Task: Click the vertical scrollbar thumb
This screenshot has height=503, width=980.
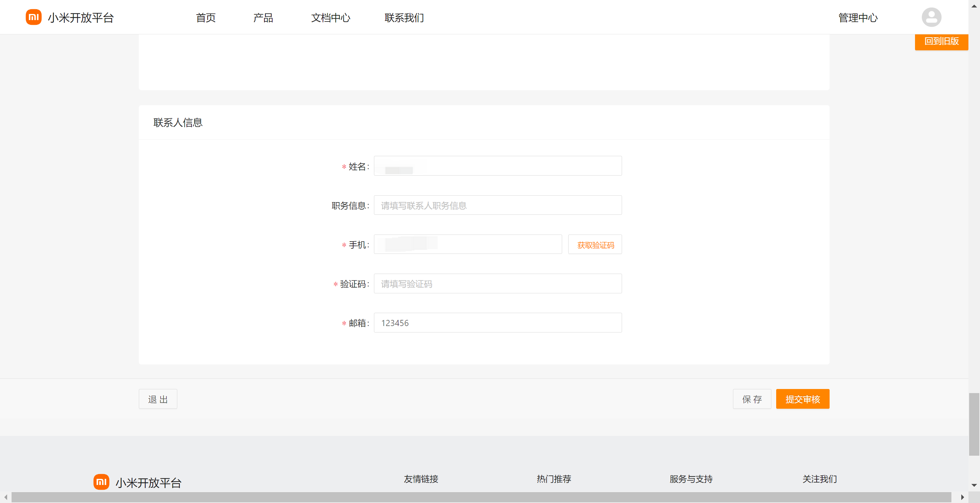Action: 974,424
